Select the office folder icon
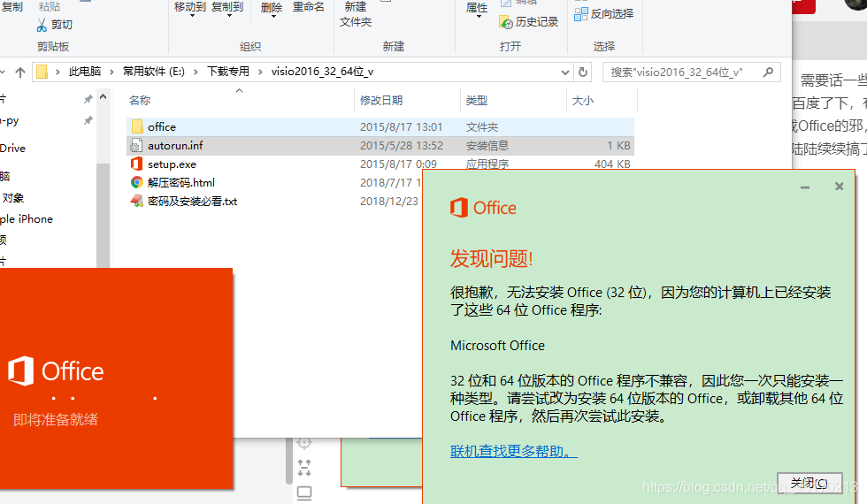 coord(137,126)
